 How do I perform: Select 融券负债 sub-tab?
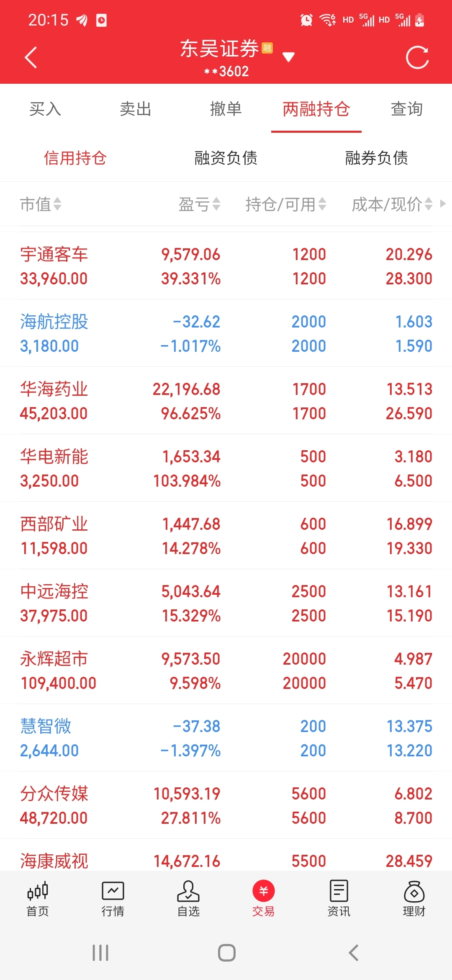click(377, 158)
